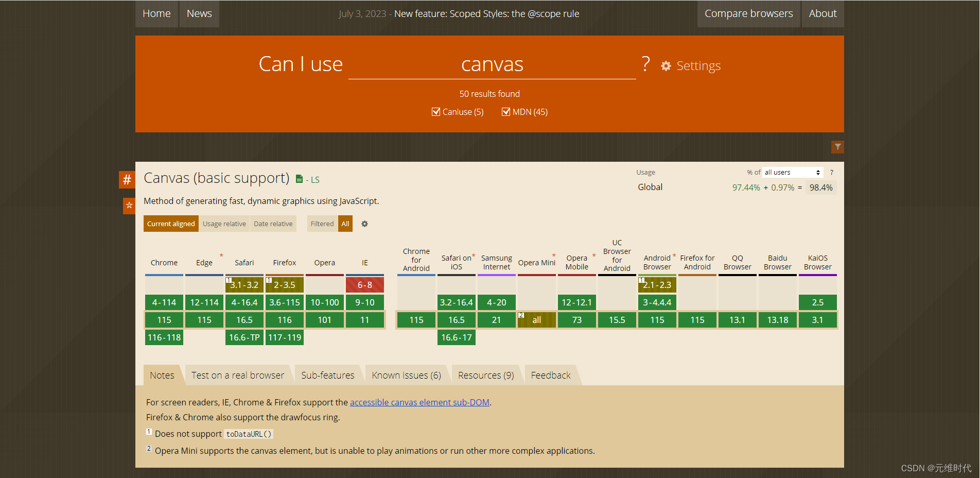This screenshot has width=980, height=478.
Task: Click Safari on iOS 16.6-17 cell
Action: [x=457, y=337]
